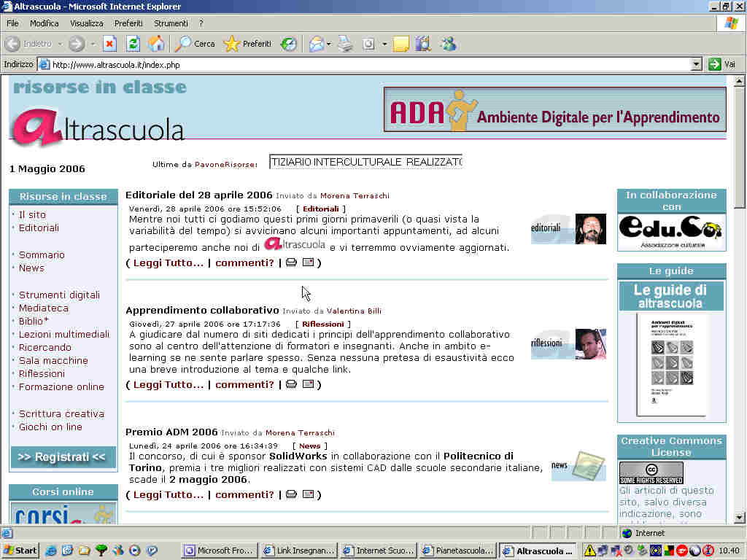Click the riflessioni author photo thumbnail
Viewport: 747px width, 560px height.
[x=591, y=344]
